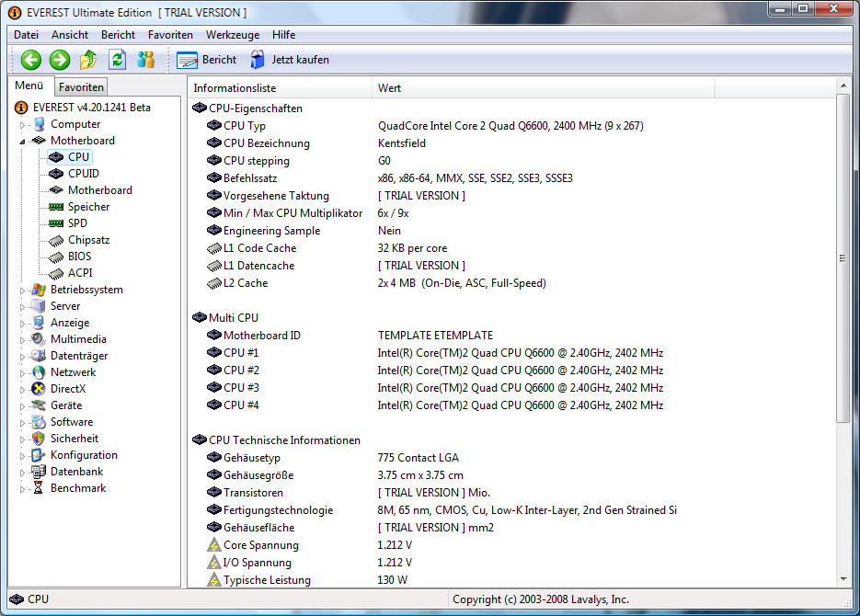Click the Bericht report icon in the toolbar

pos(187,60)
